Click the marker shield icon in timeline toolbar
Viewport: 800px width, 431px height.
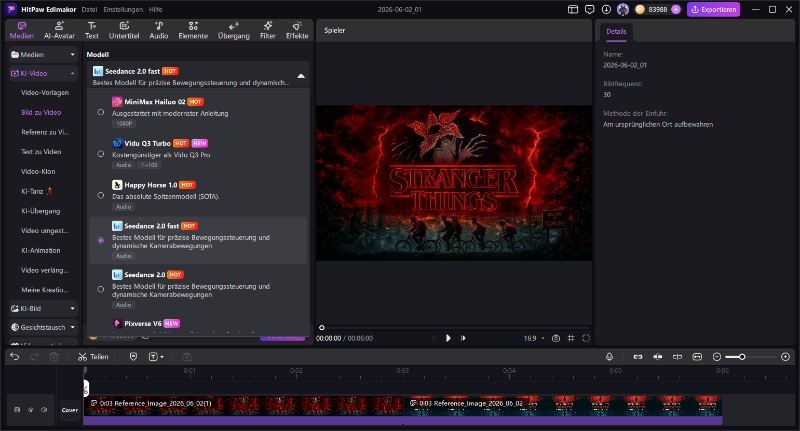(133, 357)
